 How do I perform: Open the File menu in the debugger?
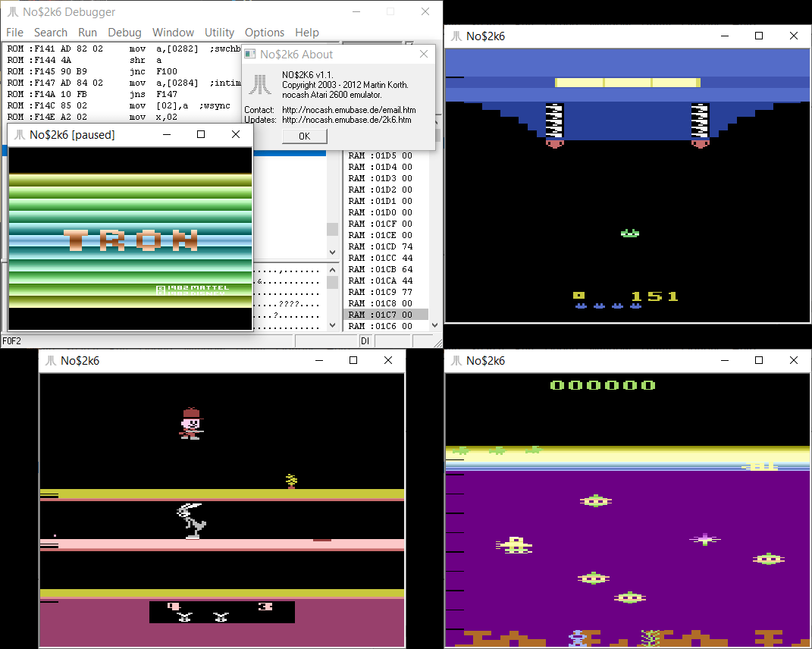pos(14,33)
